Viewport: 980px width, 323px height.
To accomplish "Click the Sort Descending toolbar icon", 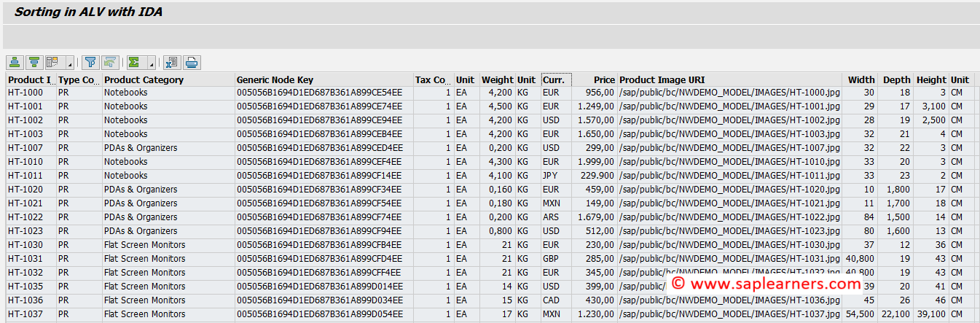I will pyautogui.click(x=34, y=62).
